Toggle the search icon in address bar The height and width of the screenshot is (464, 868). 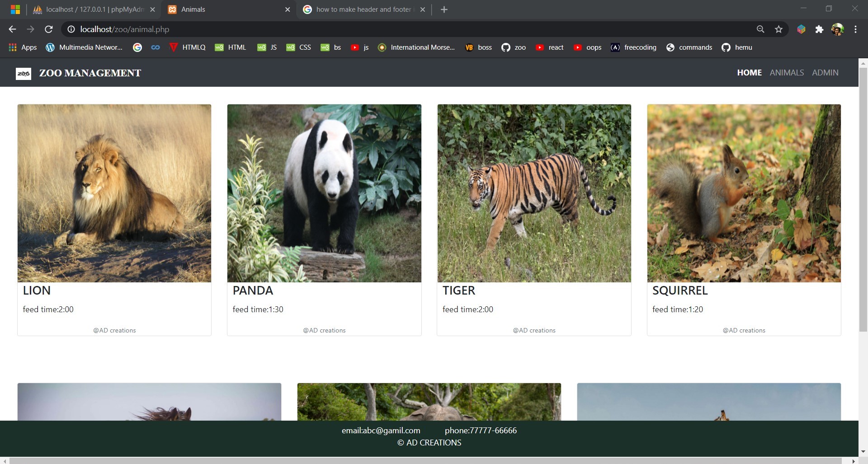pyautogui.click(x=760, y=29)
